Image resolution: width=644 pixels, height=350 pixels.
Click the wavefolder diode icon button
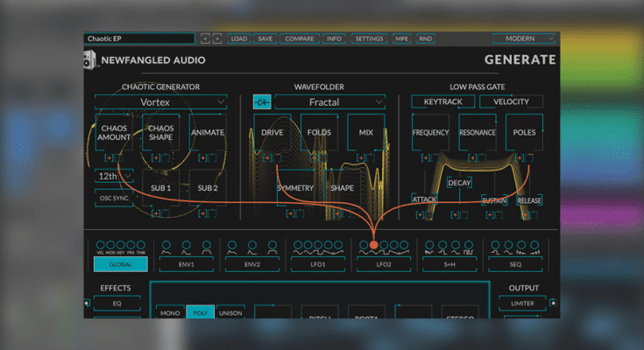coord(262,102)
